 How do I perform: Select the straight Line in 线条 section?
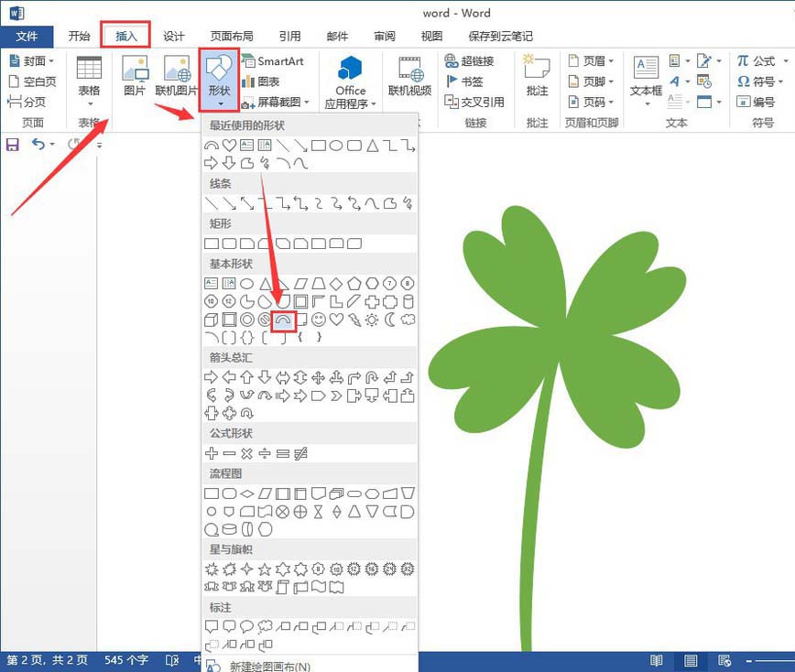[x=211, y=203]
